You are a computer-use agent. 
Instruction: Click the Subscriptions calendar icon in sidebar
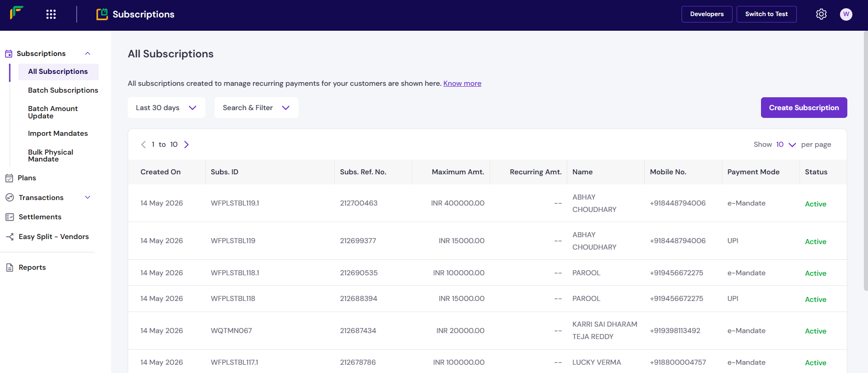pyautogui.click(x=9, y=54)
